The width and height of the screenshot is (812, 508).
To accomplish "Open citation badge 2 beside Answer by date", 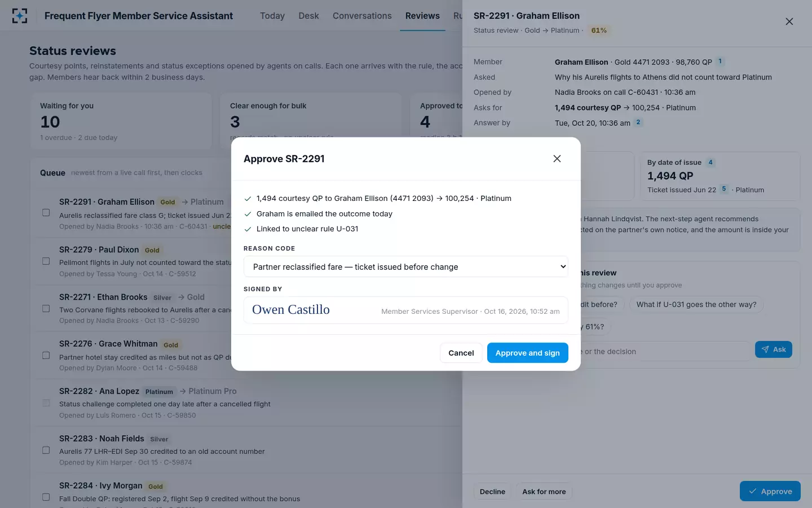I will point(638,122).
